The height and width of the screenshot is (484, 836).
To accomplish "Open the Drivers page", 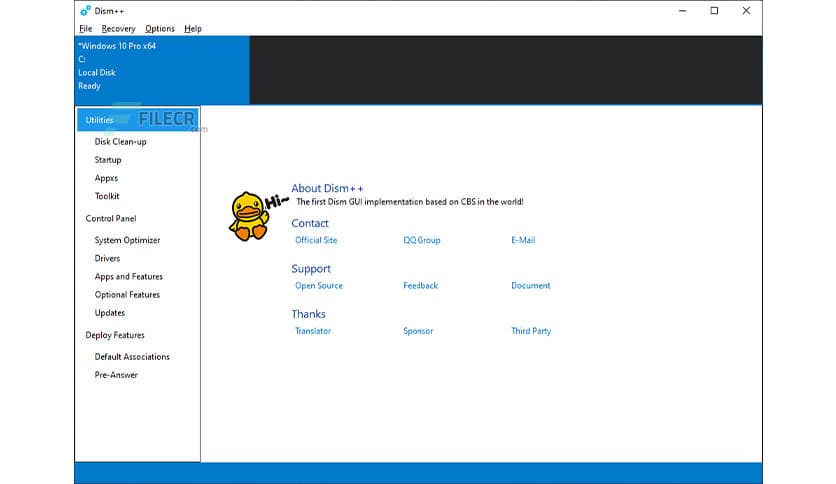I will pyautogui.click(x=107, y=259).
